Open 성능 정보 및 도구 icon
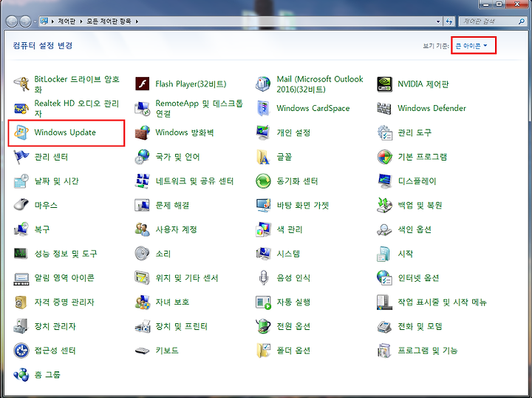The height and width of the screenshot is (398, 532). point(21,254)
